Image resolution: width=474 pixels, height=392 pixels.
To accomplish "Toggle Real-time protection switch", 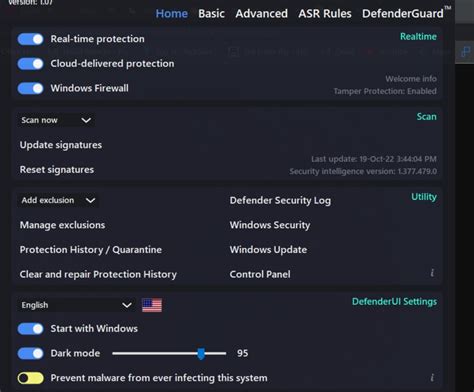I will tap(30, 39).
